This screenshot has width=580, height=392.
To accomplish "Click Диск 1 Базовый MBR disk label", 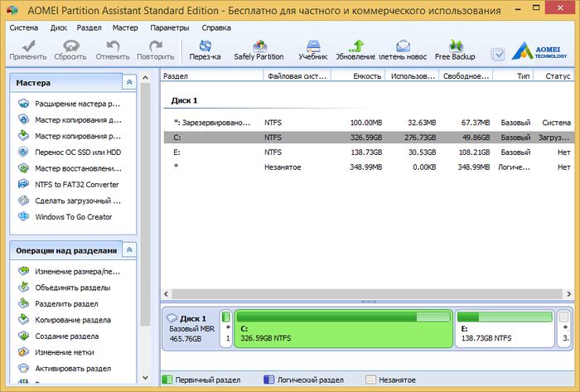I will pos(191,328).
